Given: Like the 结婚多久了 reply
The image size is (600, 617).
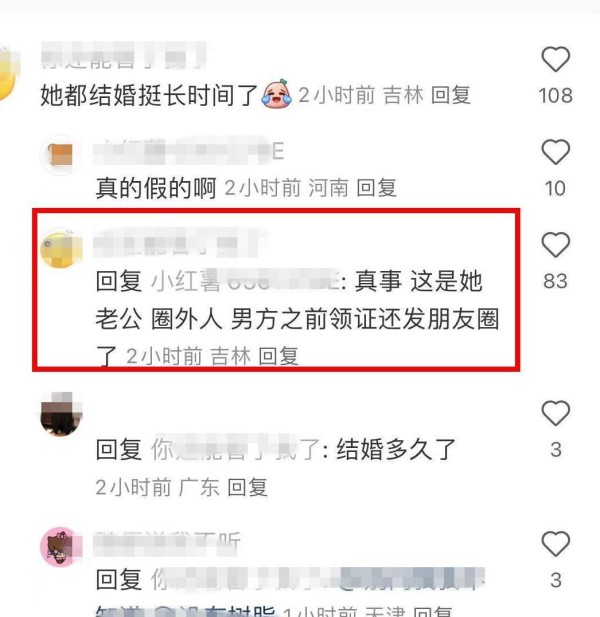Looking at the screenshot, I should 556,413.
